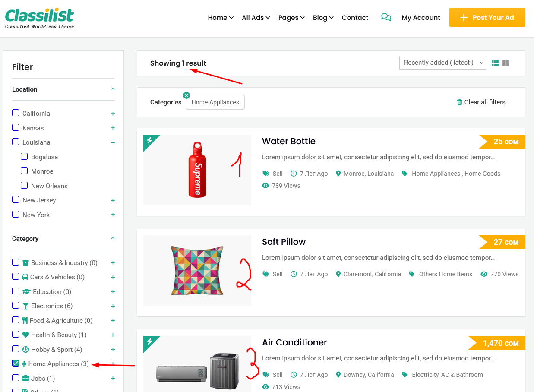Open the Air Conditioner listing title
The image size is (534, 392).
pos(294,342)
